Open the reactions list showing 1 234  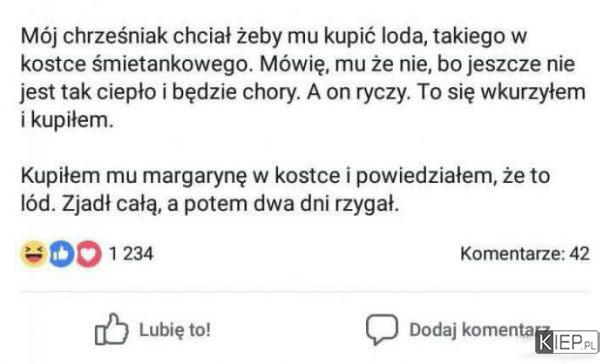point(131,254)
